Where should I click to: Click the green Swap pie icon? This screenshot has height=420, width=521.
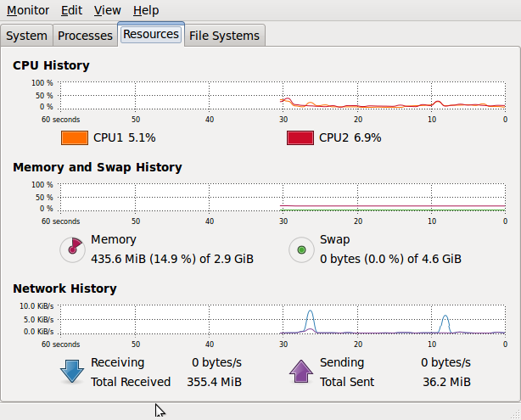coord(301,249)
